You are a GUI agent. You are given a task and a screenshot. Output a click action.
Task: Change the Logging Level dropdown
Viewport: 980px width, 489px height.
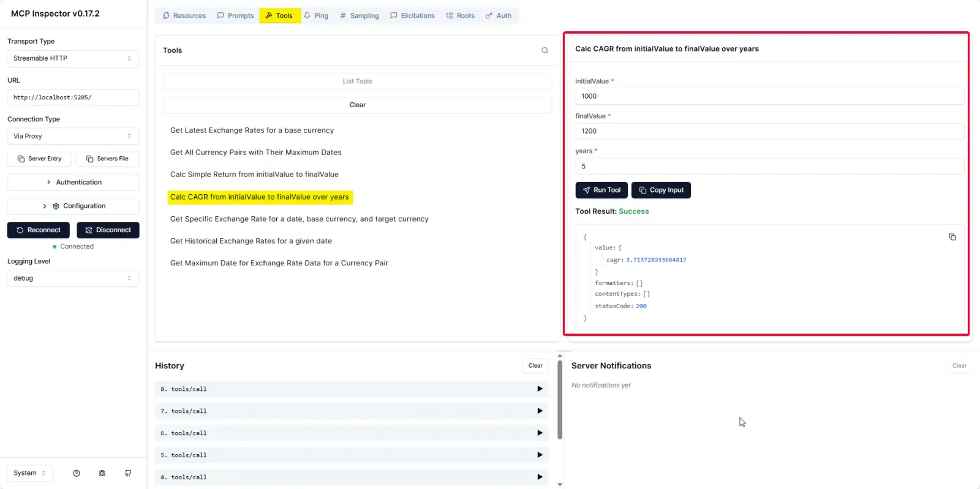(x=73, y=278)
